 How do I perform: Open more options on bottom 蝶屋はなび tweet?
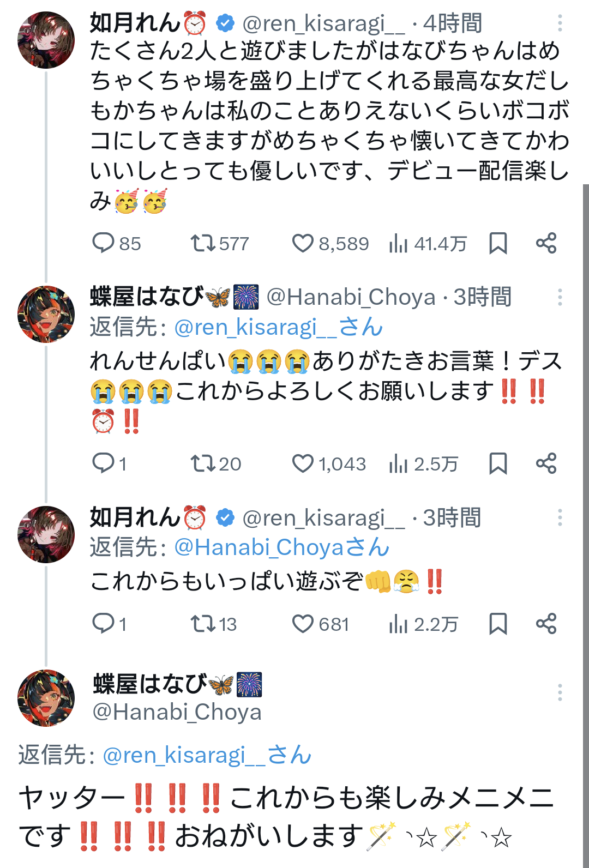click(x=560, y=692)
